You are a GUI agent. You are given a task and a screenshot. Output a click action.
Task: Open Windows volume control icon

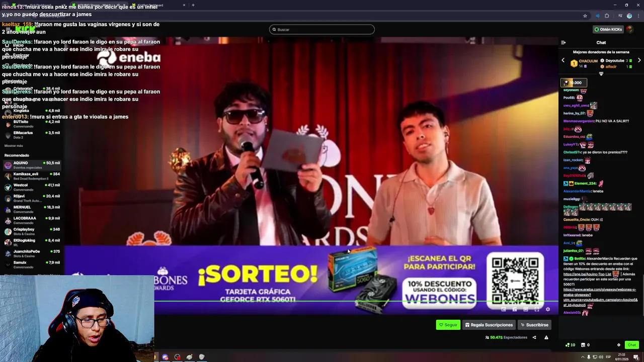tap(600, 357)
